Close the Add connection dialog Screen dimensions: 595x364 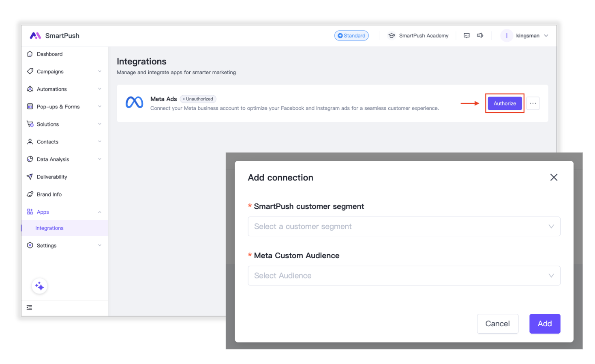tap(554, 178)
